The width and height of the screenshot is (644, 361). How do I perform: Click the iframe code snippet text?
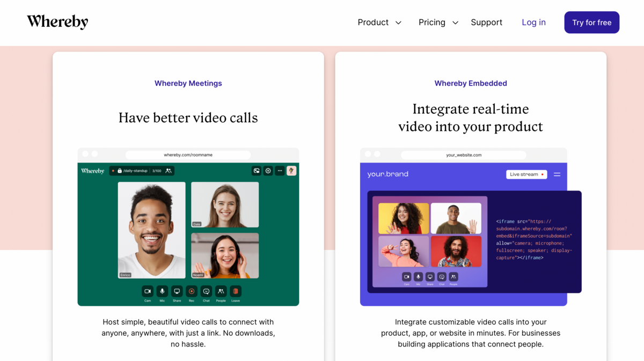(x=534, y=239)
